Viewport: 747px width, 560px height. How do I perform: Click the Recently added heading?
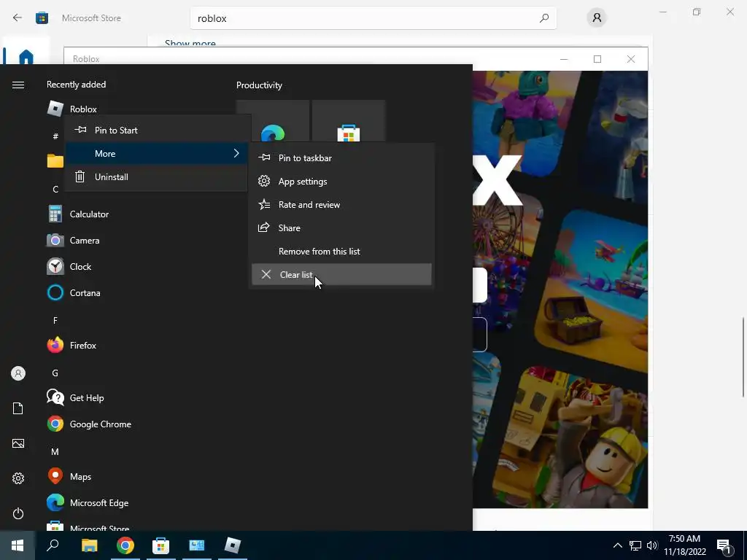click(76, 85)
